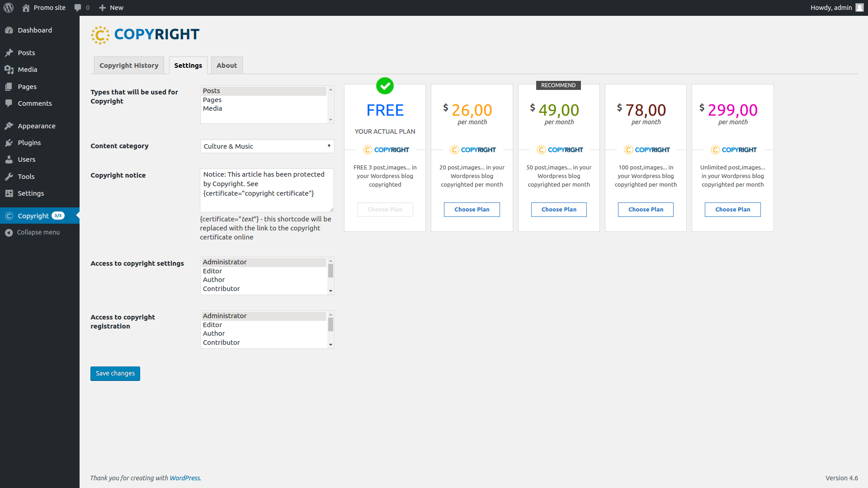Click the 3/3 badge next to Copyright
The height and width of the screenshot is (488, 868).
click(58, 216)
